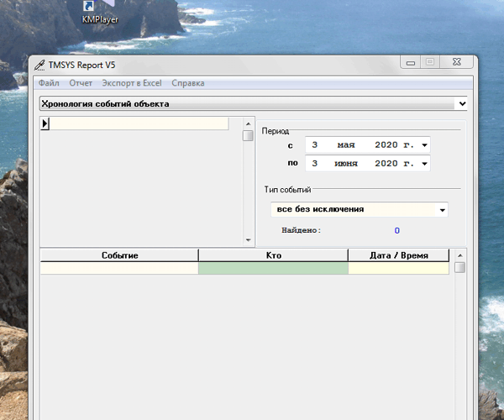Sort by the Кто column header
The image size is (504, 420).
[273, 255]
